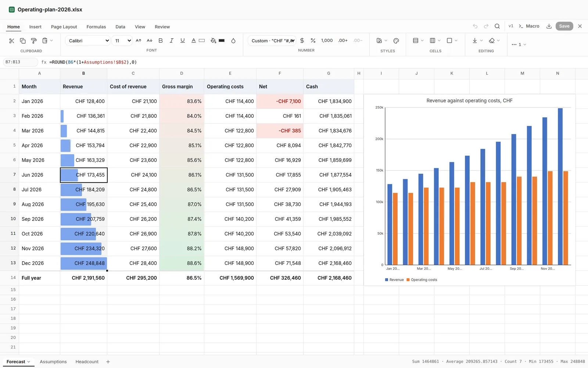The width and height of the screenshot is (588, 368).
Task: Apply the fill color bucket icon
Action: (214, 41)
